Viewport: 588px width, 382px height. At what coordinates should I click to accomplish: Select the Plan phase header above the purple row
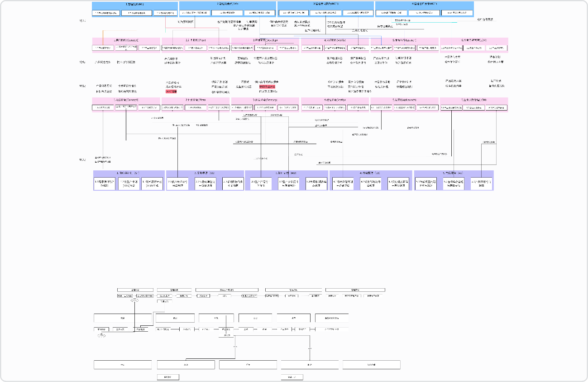tap(196, 100)
